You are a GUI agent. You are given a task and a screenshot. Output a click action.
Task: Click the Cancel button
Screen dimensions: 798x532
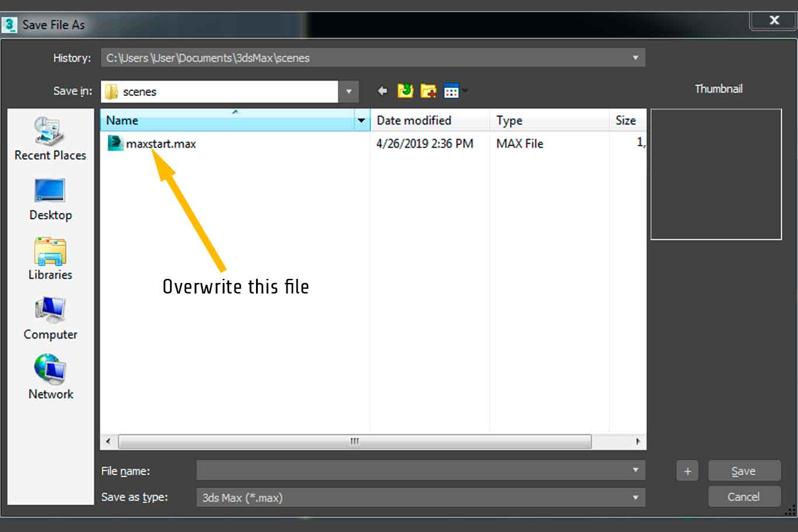click(x=744, y=497)
